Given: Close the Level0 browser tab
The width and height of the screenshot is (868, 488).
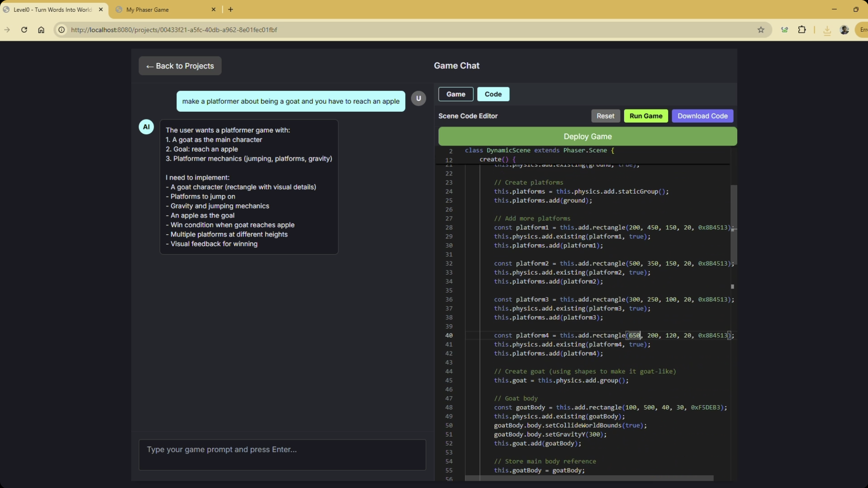Looking at the screenshot, I should click(100, 9).
